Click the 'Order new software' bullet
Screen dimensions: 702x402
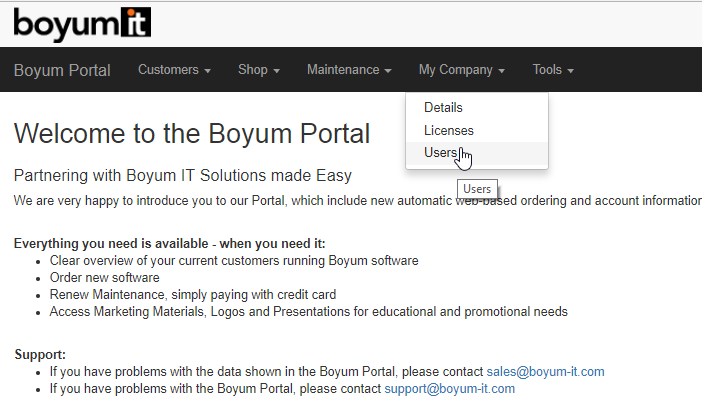point(104,278)
